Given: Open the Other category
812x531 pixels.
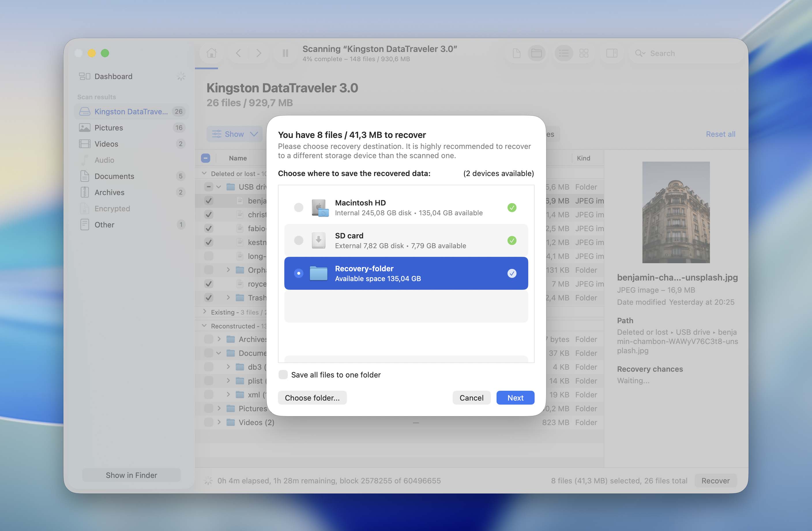Looking at the screenshot, I should (x=131, y=225).
